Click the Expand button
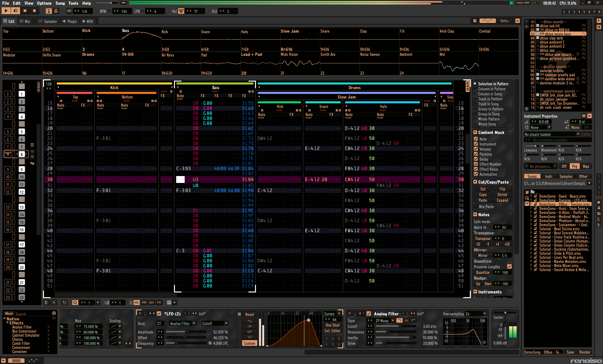Screen dimensions: 603x364 click(502, 200)
